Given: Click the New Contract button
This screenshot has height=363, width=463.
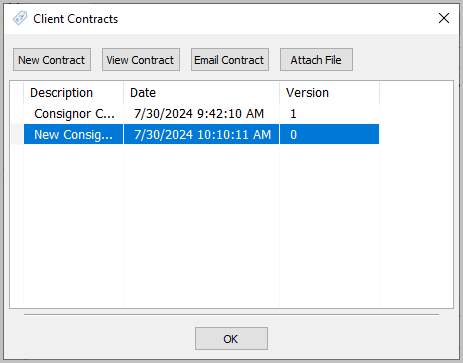Looking at the screenshot, I should [52, 60].
